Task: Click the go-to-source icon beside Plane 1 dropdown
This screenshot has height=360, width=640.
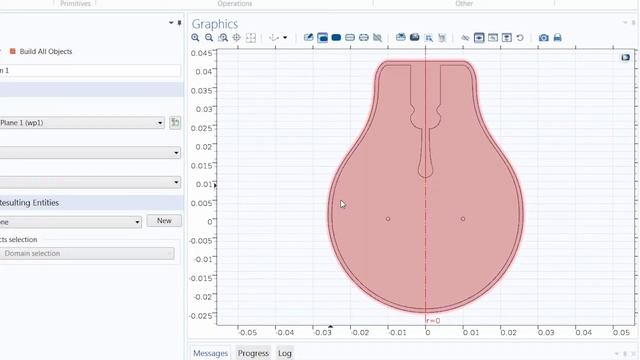Action: click(175, 122)
